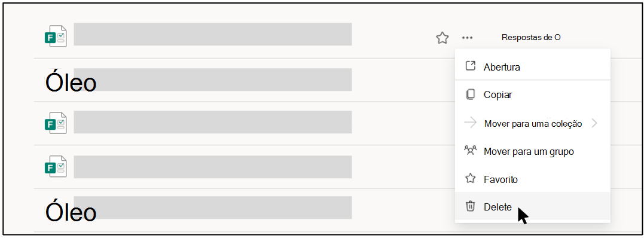Open the three-dots more options menu
644x238 pixels.
pyautogui.click(x=467, y=38)
